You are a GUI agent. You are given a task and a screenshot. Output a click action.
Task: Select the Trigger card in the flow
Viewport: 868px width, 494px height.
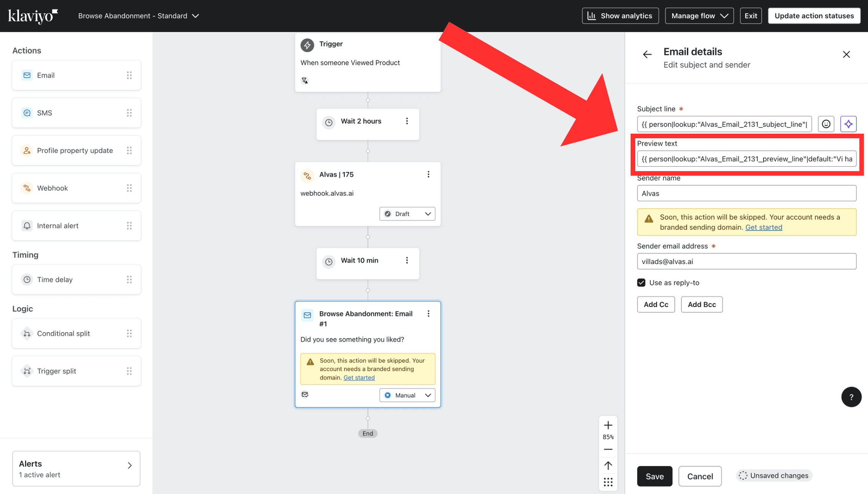[368, 63]
